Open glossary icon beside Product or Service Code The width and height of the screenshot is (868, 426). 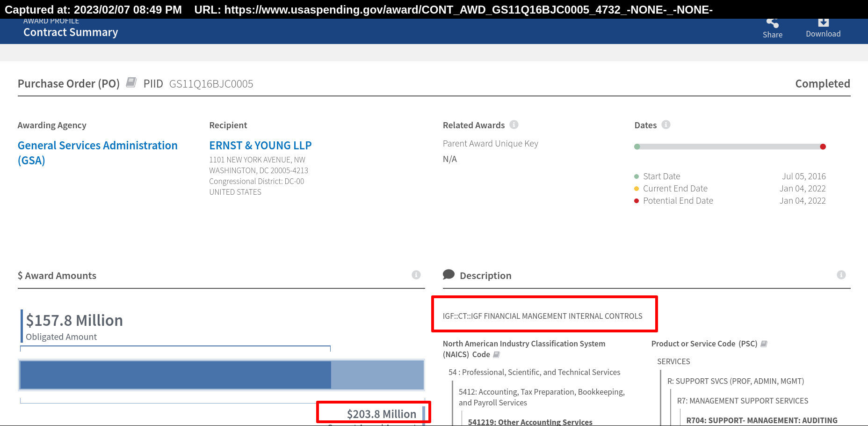[764, 344]
